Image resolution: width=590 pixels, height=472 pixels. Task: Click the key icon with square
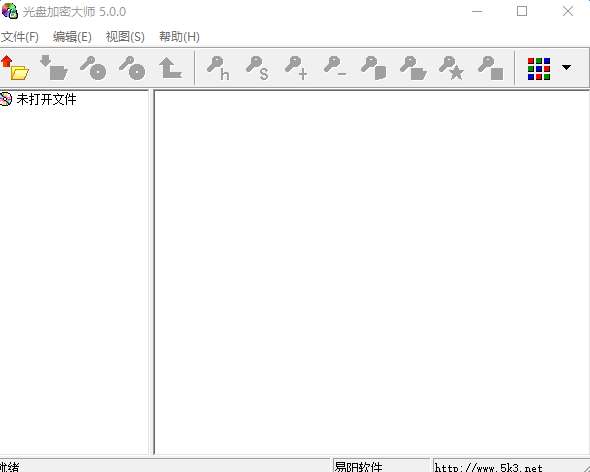coord(491,68)
